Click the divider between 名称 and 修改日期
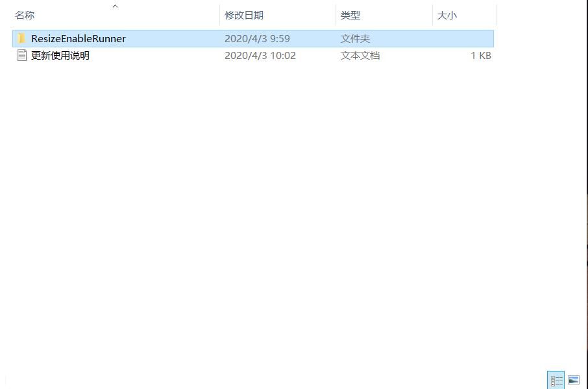 coord(219,15)
